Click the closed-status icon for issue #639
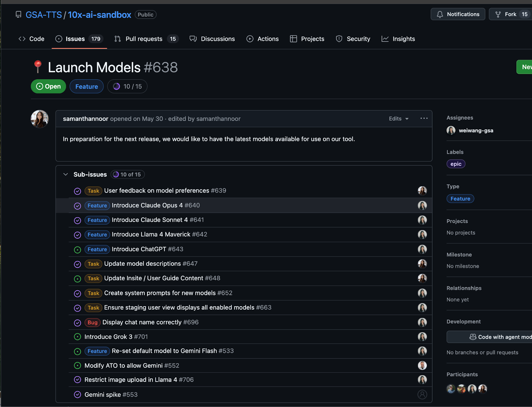Image resolution: width=532 pixels, height=407 pixels. point(77,191)
